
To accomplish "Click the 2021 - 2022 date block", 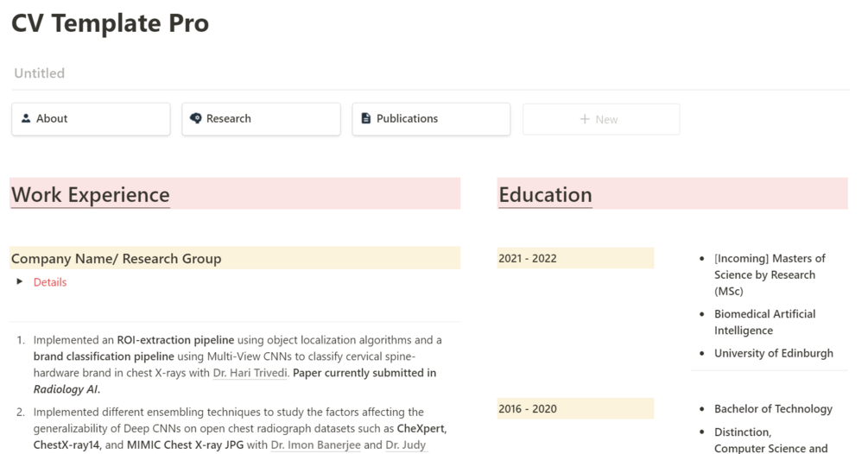I will [x=528, y=259].
